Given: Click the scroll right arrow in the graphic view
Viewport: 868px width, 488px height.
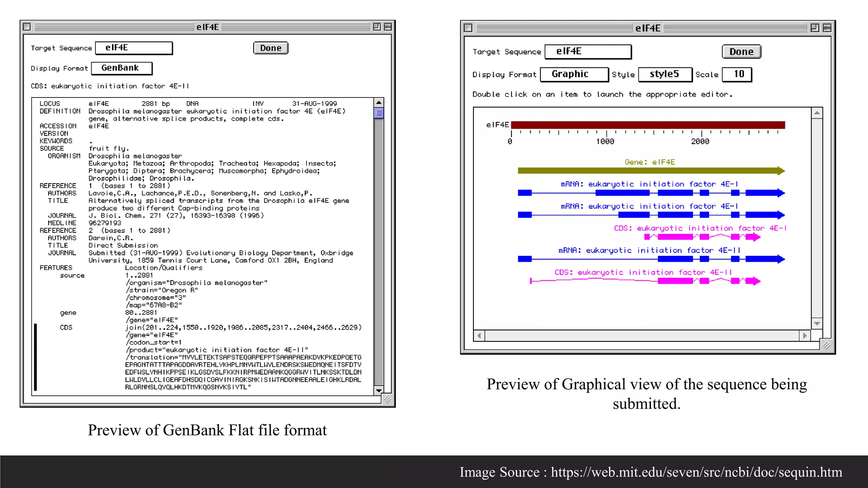Looking at the screenshot, I should click(804, 336).
